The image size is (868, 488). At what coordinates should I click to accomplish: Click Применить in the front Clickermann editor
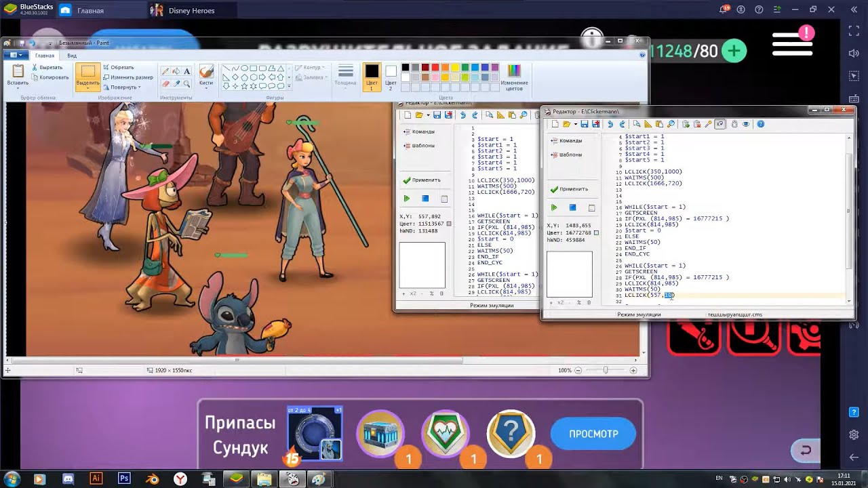tap(568, 189)
